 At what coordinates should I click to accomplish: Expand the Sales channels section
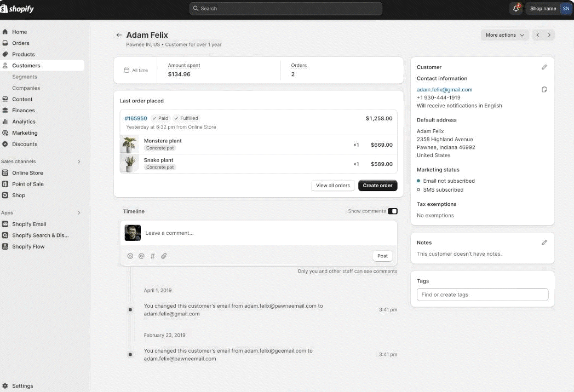pyautogui.click(x=79, y=162)
